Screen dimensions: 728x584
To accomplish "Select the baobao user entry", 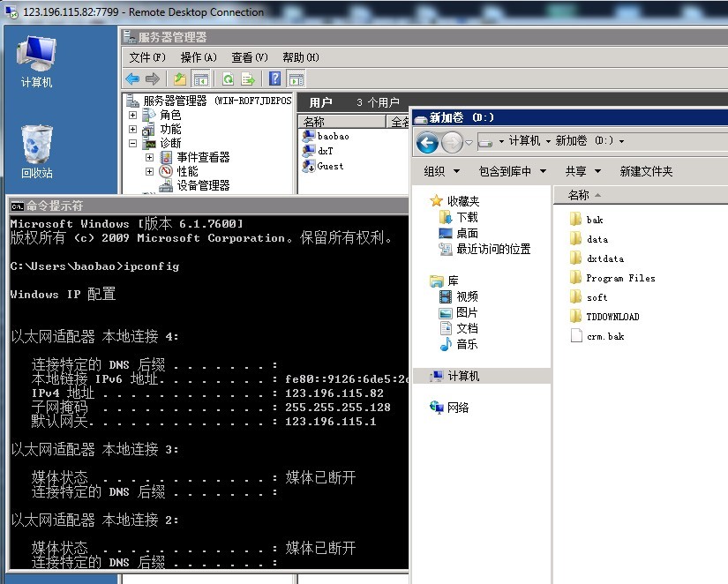I will coord(326,136).
